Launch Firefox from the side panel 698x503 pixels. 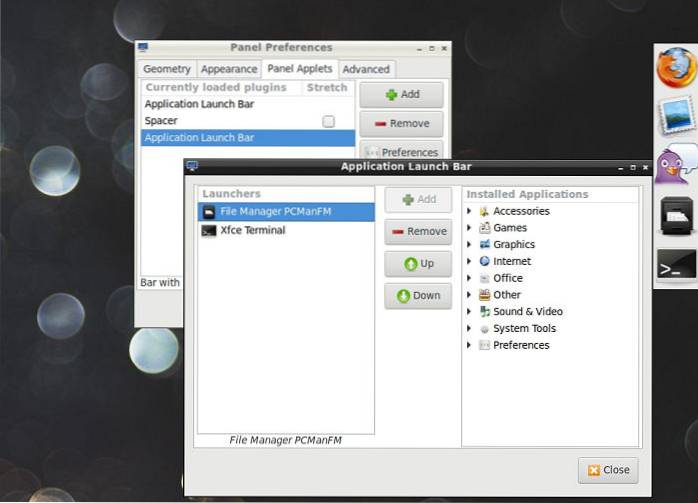coord(676,69)
